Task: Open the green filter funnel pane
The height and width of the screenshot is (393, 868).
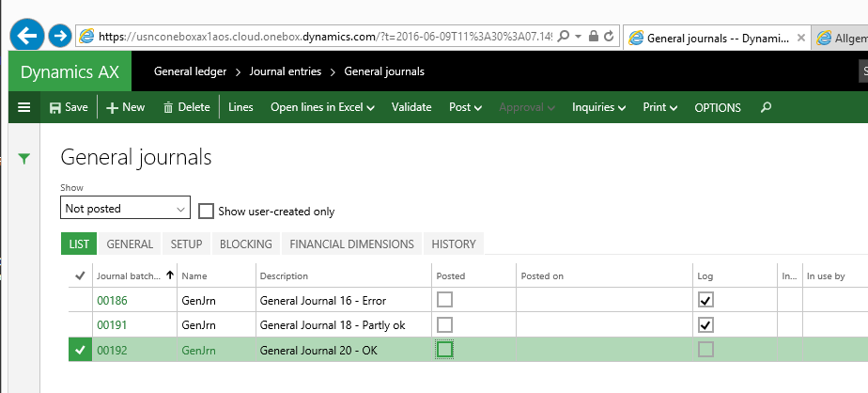Action: coord(24,160)
